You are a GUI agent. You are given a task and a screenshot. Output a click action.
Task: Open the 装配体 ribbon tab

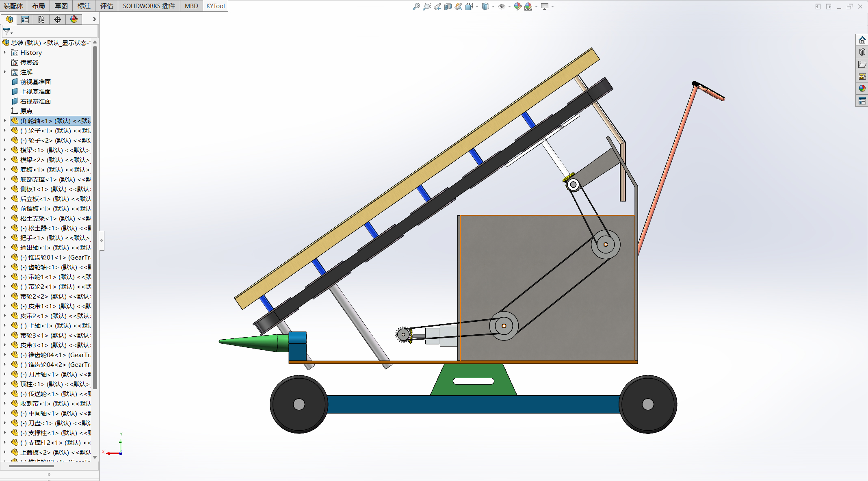(x=13, y=6)
